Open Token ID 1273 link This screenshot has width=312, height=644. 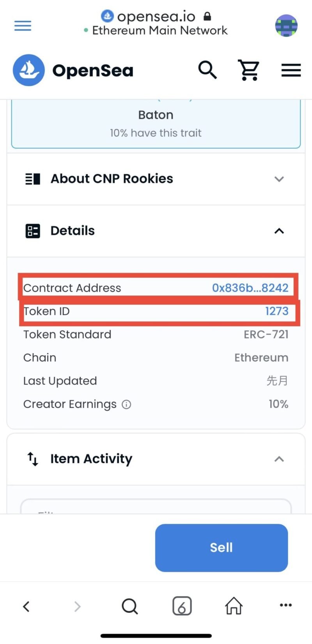[x=277, y=311]
